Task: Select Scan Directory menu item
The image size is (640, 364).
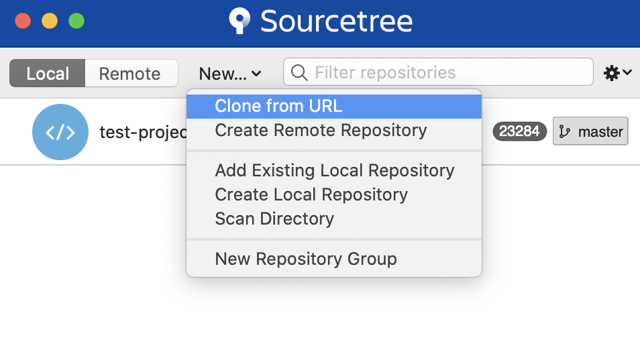Action: click(334, 219)
